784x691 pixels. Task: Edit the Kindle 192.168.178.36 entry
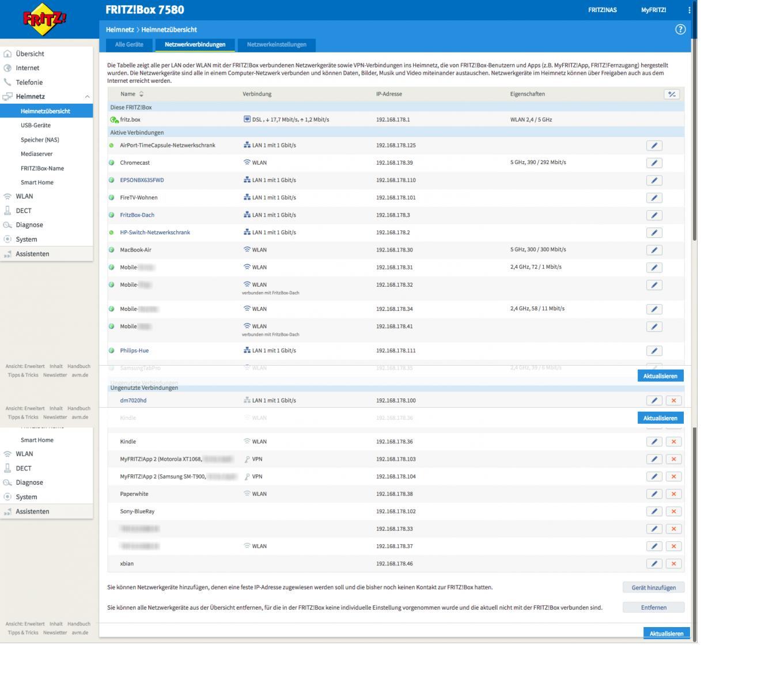[x=654, y=442]
